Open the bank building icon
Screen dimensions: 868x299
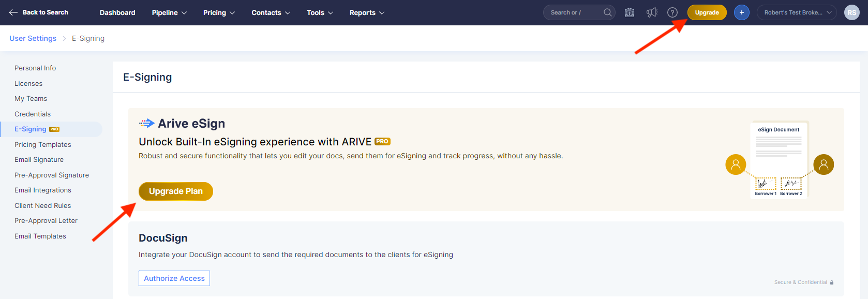pos(630,12)
